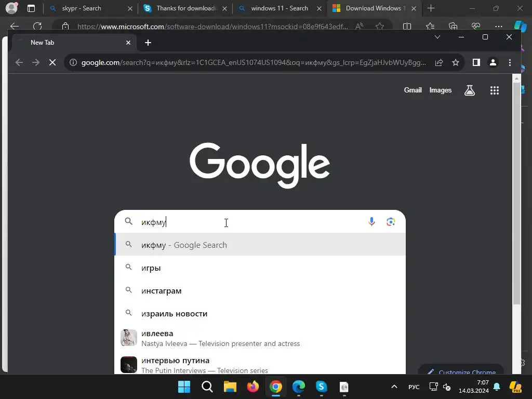The width and height of the screenshot is (532, 399).
Task: Close 'skypr - Search' tab in Edge
Action: (130, 8)
